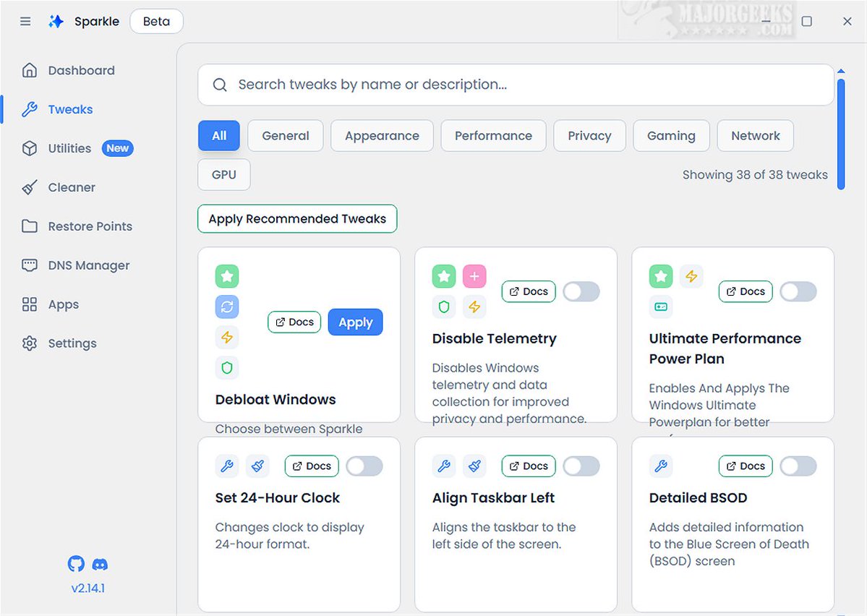This screenshot has height=616, width=867.
Task: Click the green star icon on Debloat Windows
Action: 227,276
